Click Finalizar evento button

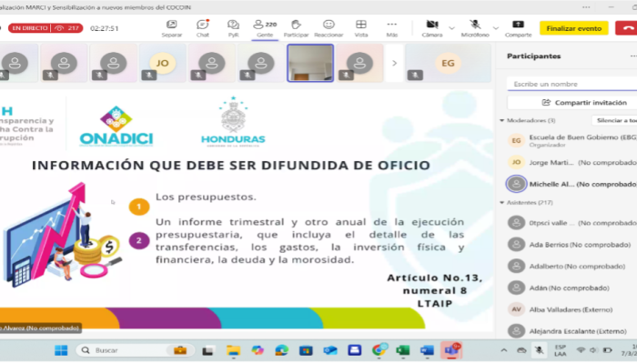click(x=573, y=28)
